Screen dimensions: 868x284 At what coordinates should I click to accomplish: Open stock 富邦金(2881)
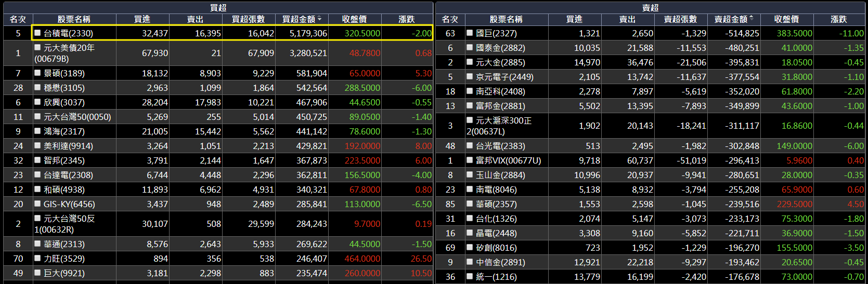click(500, 106)
